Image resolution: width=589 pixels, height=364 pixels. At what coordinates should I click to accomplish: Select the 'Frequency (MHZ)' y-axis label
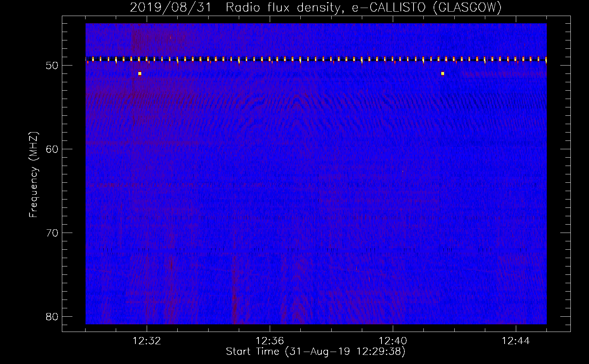point(33,175)
